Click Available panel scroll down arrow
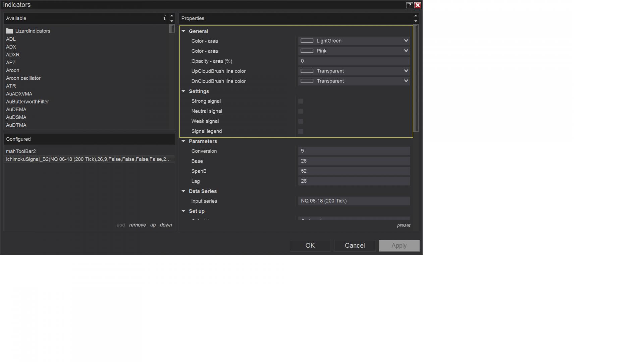 click(172, 21)
